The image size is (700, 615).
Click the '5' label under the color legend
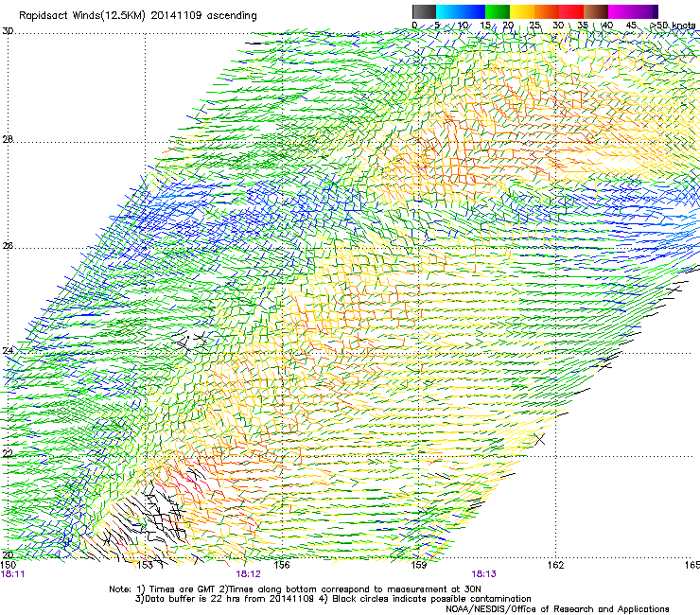coord(437,25)
